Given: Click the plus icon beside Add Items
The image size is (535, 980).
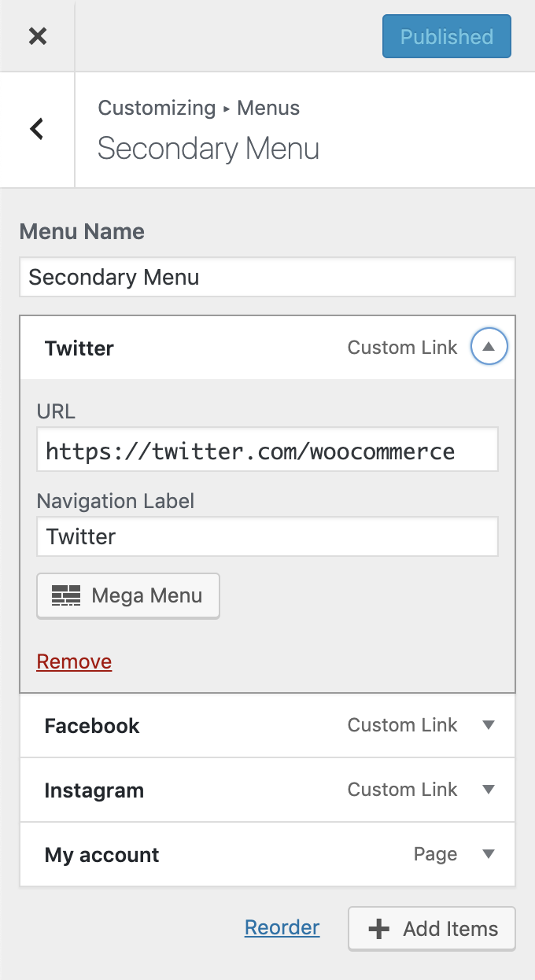Looking at the screenshot, I should 378,928.
